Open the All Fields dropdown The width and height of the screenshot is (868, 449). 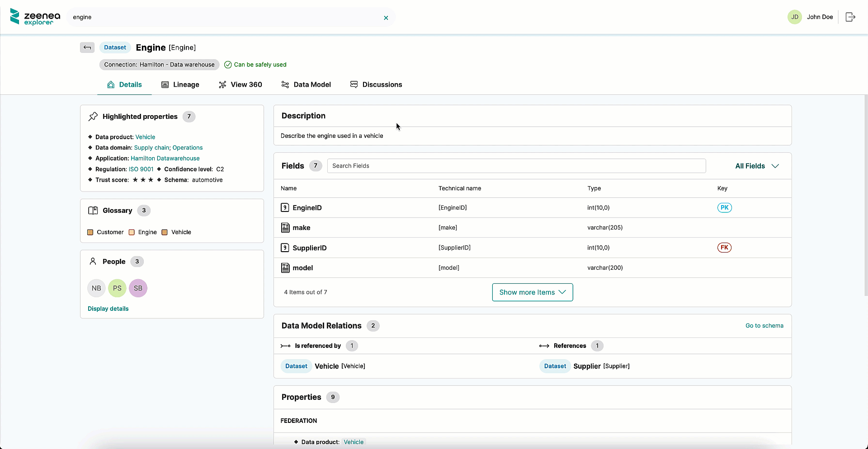click(756, 166)
